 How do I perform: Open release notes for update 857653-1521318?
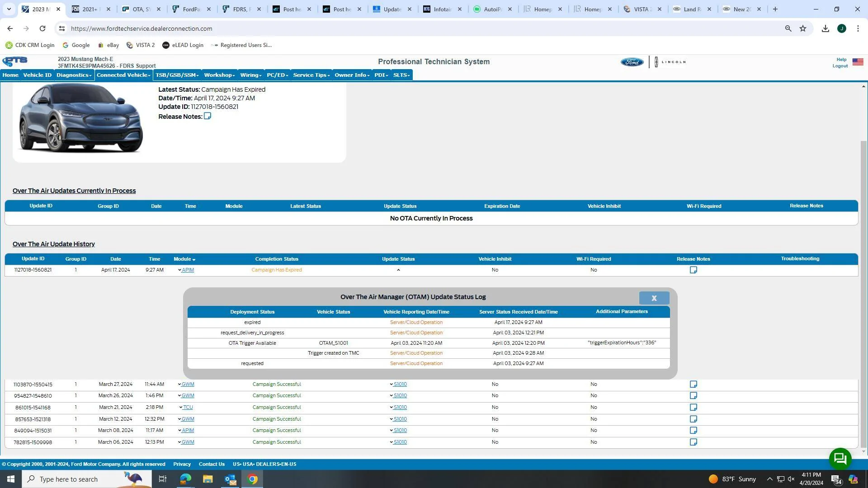tap(693, 419)
